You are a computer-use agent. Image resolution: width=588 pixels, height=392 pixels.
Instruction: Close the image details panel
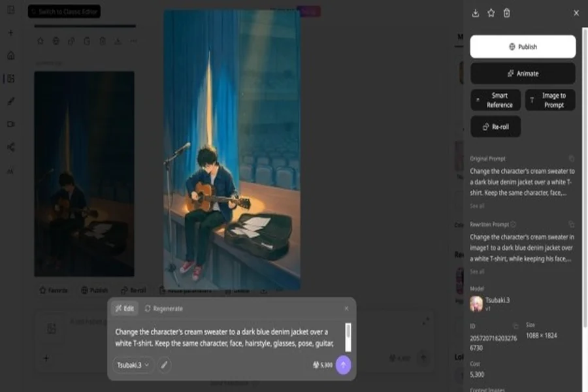tap(576, 13)
